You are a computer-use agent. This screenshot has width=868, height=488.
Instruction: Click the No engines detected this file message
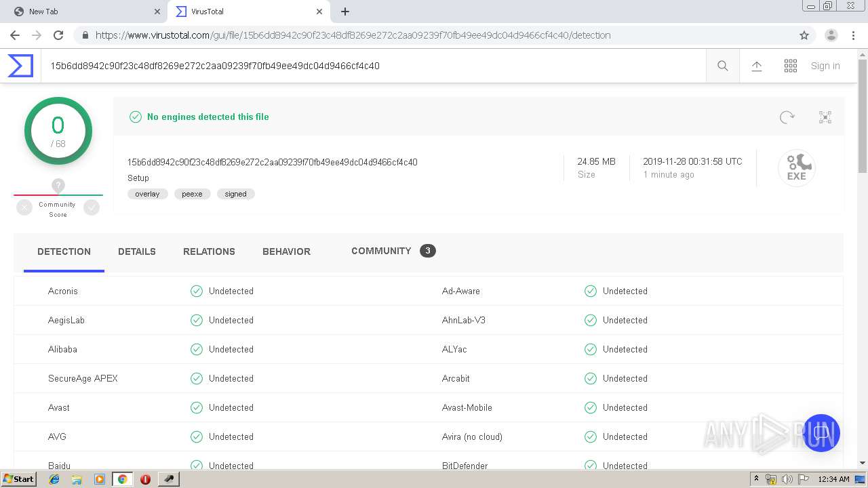pos(208,117)
